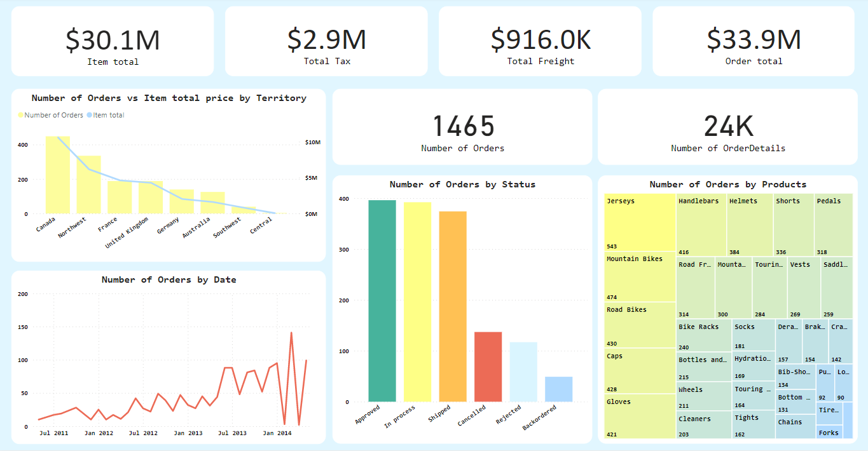Select the peak near Jan 2014 on the line chart
The image size is (868, 451).
[291, 332]
